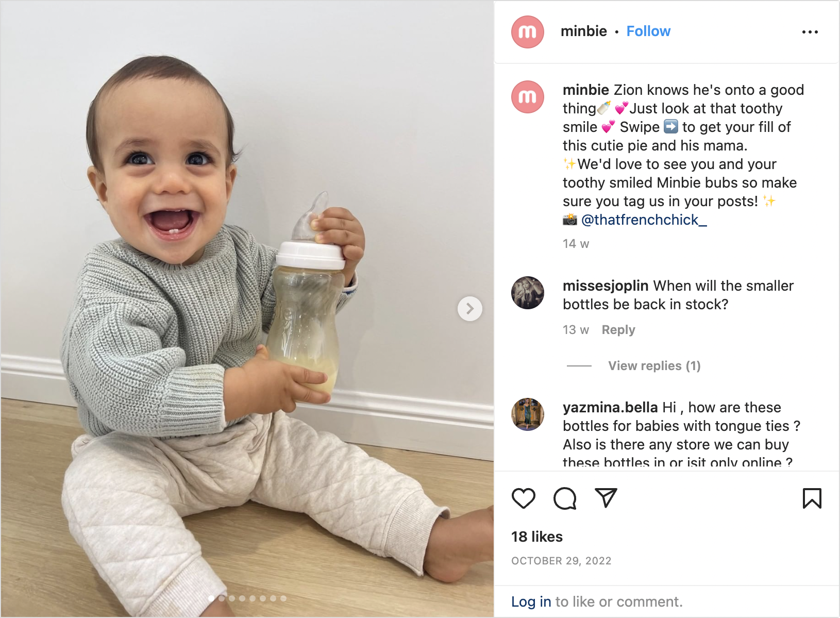Viewport: 840px width, 618px height.
Task: Like the post with the heart icon
Action: click(523, 498)
